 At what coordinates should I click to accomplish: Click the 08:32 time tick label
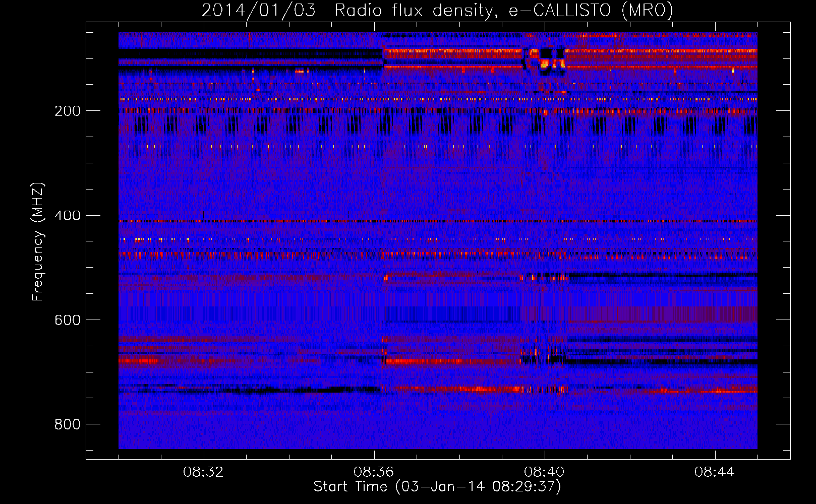pyautogui.click(x=203, y=472)
